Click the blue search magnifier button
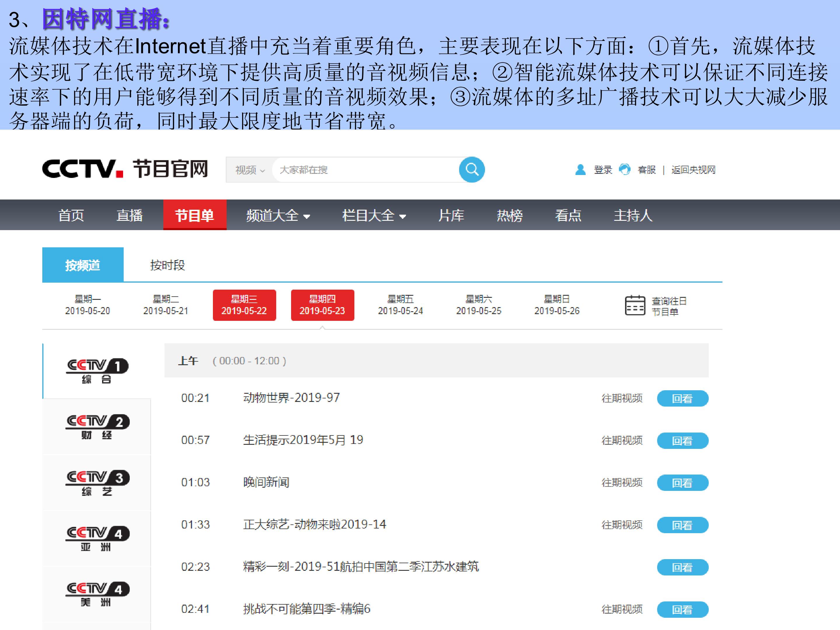The image size is (840, 630). pyautogui.click(x=472, y=169)
